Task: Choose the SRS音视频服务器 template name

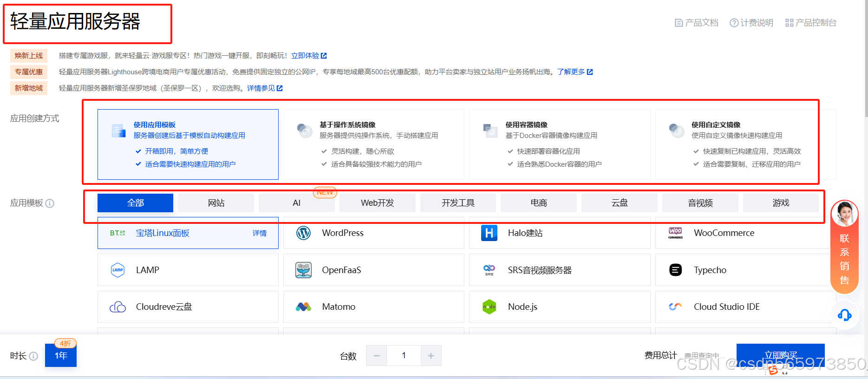Action: click(540, 270)
